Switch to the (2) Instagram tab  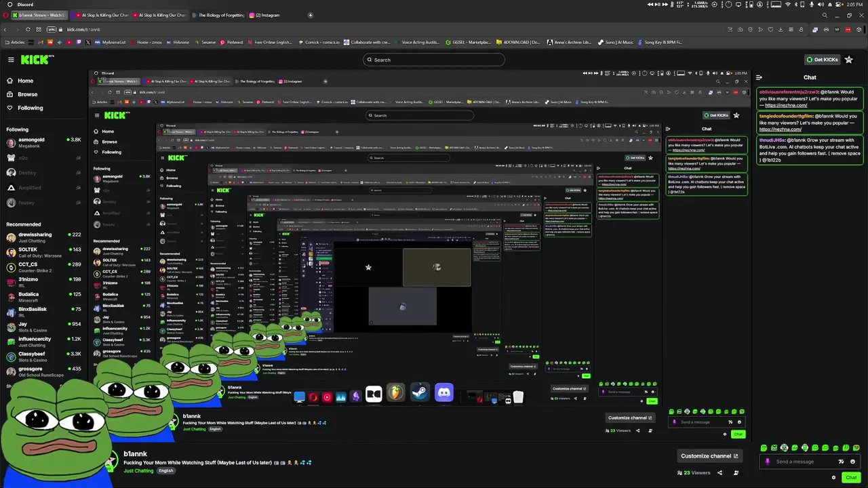click(265, 15)
